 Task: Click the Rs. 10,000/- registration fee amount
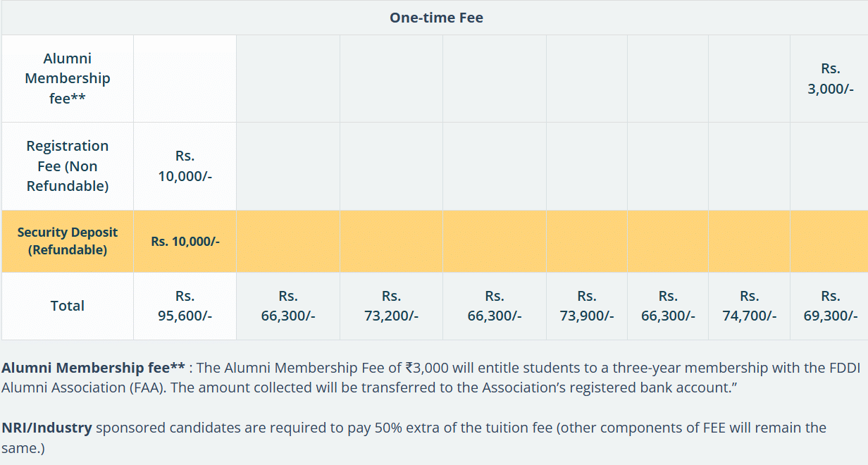(x=185, y=166)
